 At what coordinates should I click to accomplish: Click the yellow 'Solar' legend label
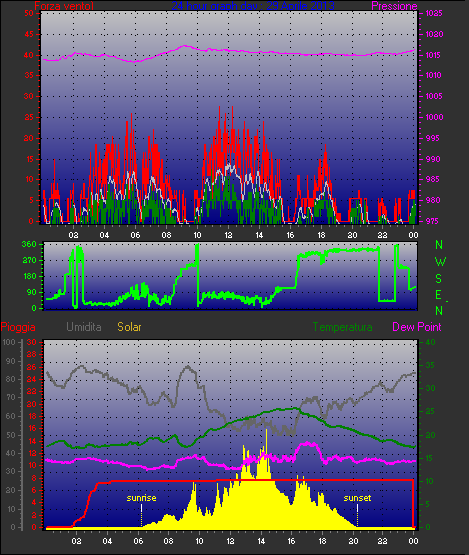pyautogui.click(x=129, y=327)
